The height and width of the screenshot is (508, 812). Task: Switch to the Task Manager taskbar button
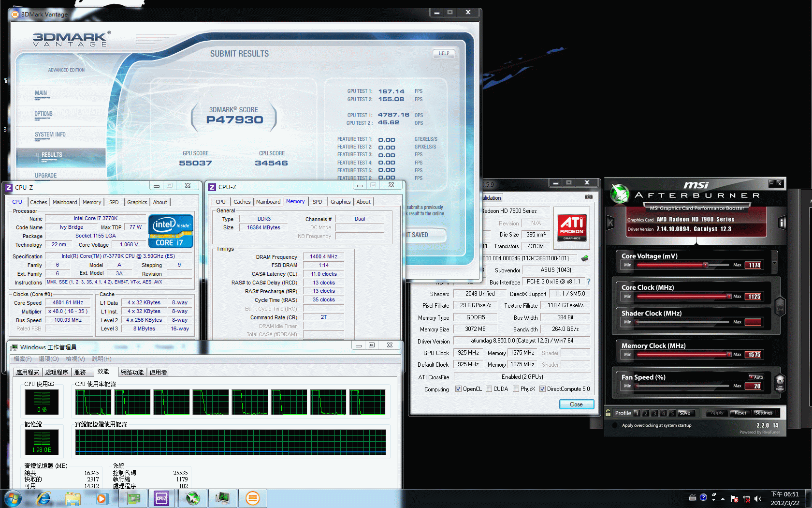223,498
